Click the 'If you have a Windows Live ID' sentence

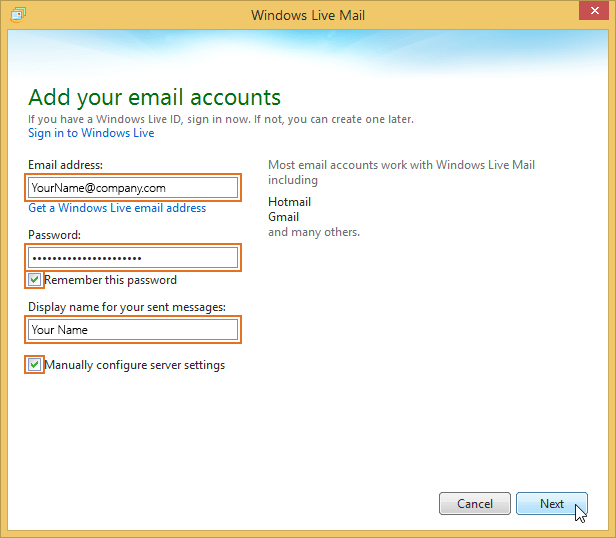[221, 119]
